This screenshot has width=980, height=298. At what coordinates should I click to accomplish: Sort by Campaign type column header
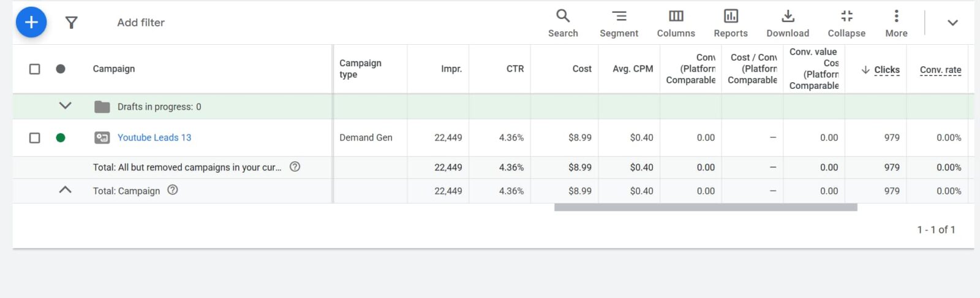[x=360, y=69]
